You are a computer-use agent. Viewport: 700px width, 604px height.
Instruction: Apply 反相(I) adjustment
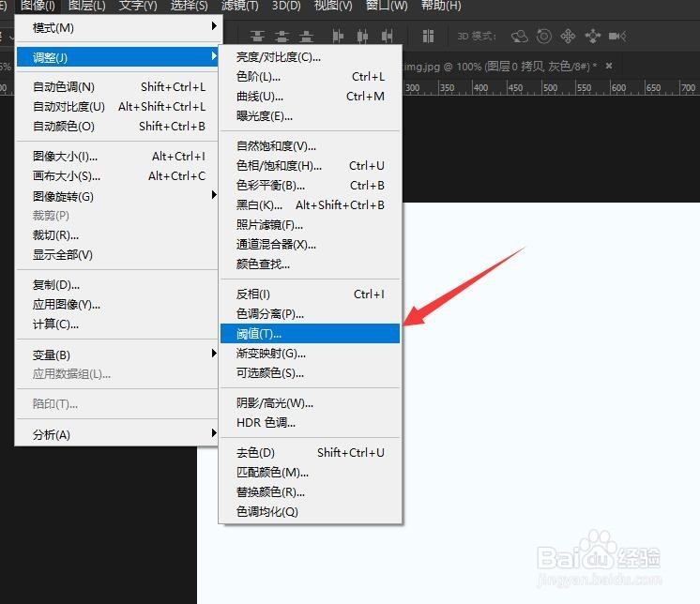[x=311, y=294]
